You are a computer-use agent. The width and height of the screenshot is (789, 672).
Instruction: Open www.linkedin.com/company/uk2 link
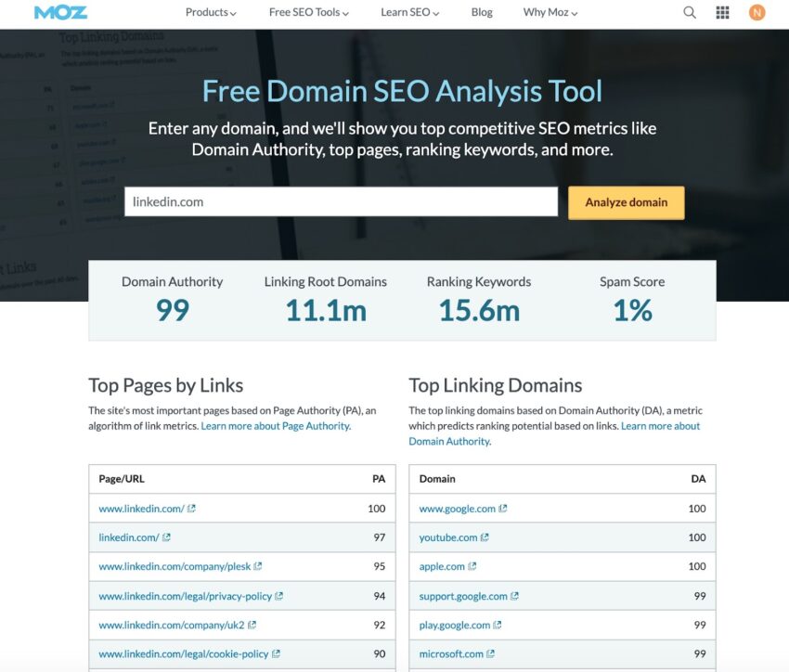pos(172,625)
